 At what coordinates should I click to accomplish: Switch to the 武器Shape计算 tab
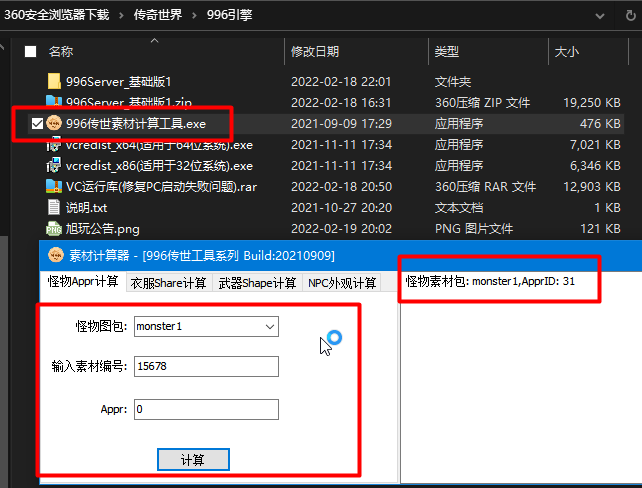coord(257,283)
